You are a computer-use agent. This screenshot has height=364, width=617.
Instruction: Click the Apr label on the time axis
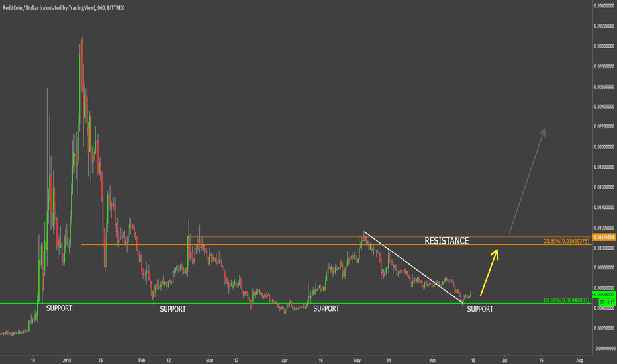pyautogui.click(x=285, y=360)
